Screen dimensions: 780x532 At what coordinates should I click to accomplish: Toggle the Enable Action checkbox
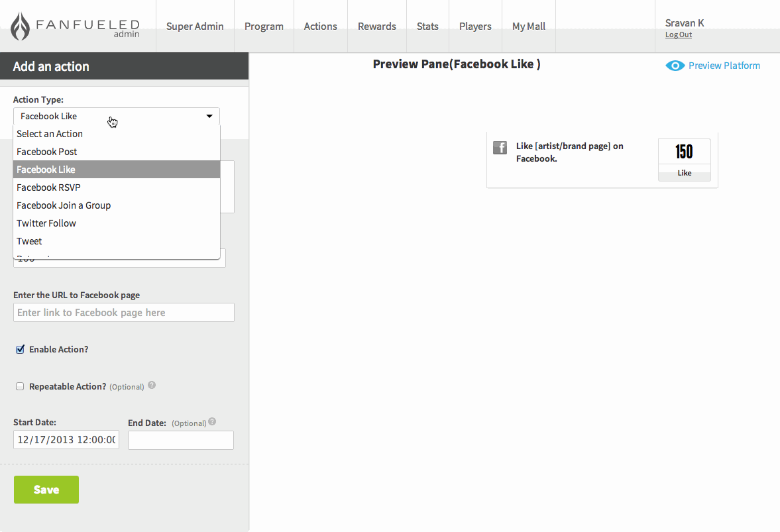pos(20,349)
